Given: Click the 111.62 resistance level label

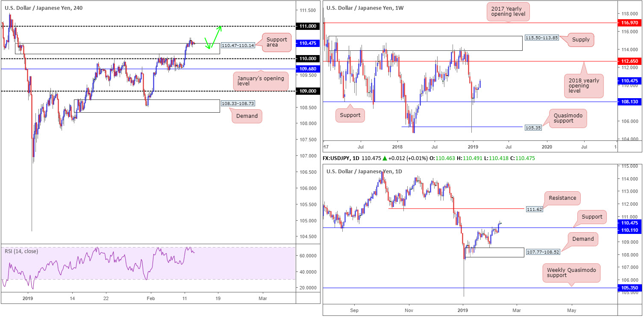Looking at the screenshot, I should (534, 210).
